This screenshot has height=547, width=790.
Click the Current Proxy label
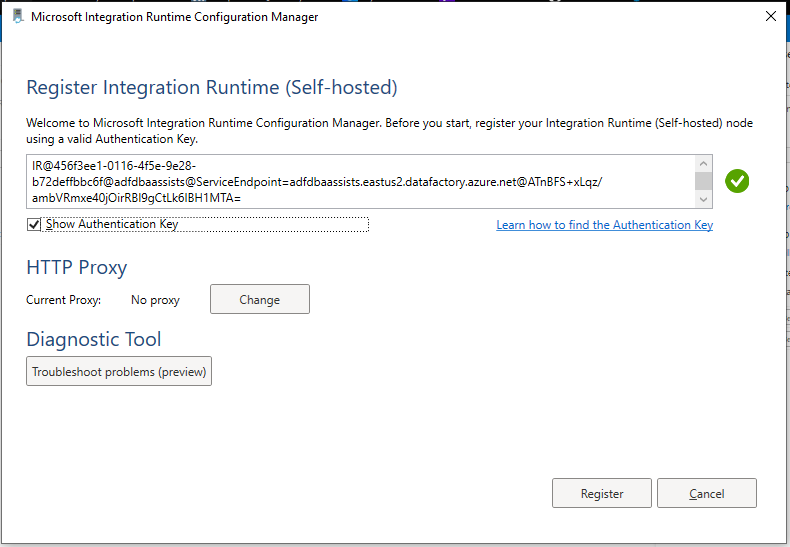pyautogui.click(x=64, y=299)
